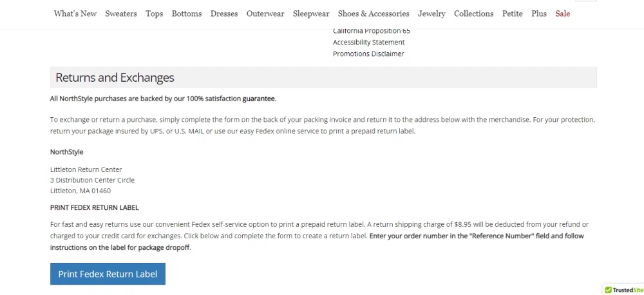
Task: Open the Dresses menu item
Action: coord(224,14)
